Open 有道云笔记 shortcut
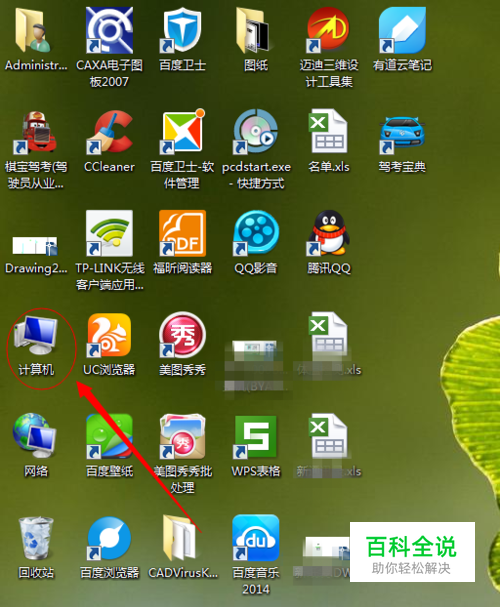 (402, 30)
